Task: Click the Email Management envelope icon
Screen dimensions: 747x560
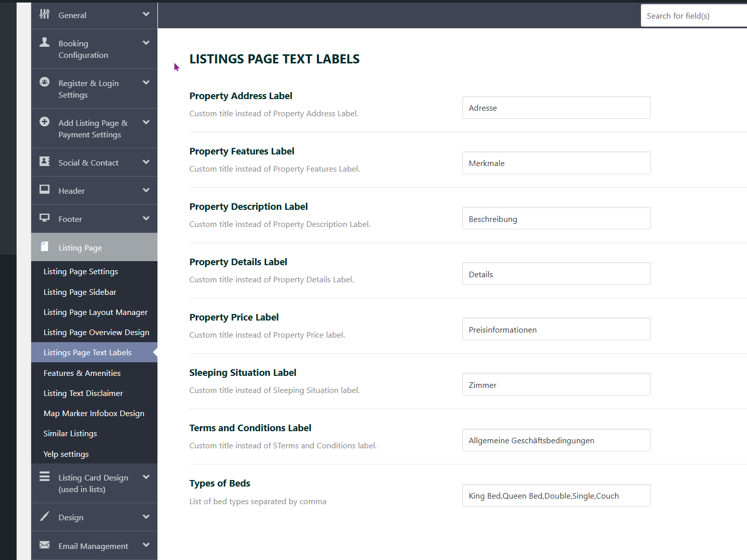Action: click(45, 544)
